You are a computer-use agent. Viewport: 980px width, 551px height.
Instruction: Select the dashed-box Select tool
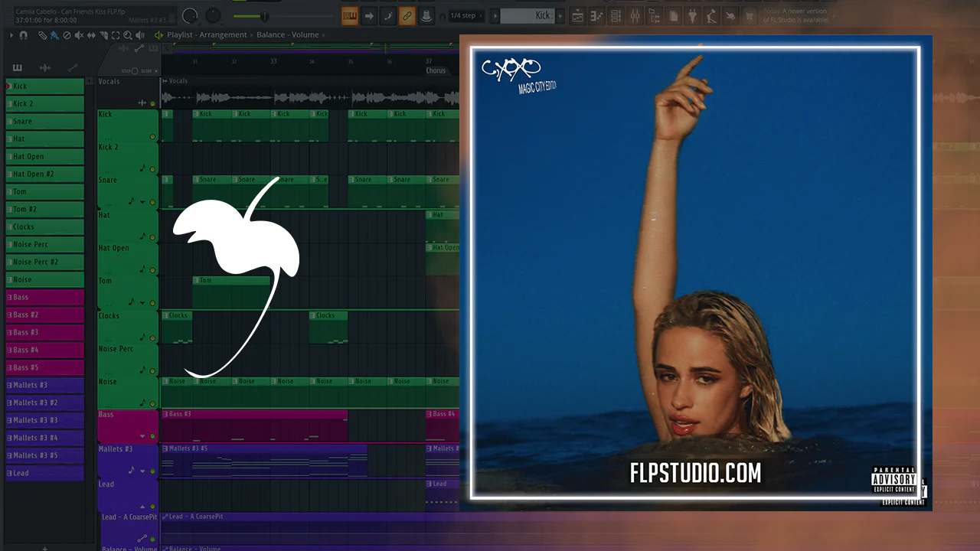(116, 35)
